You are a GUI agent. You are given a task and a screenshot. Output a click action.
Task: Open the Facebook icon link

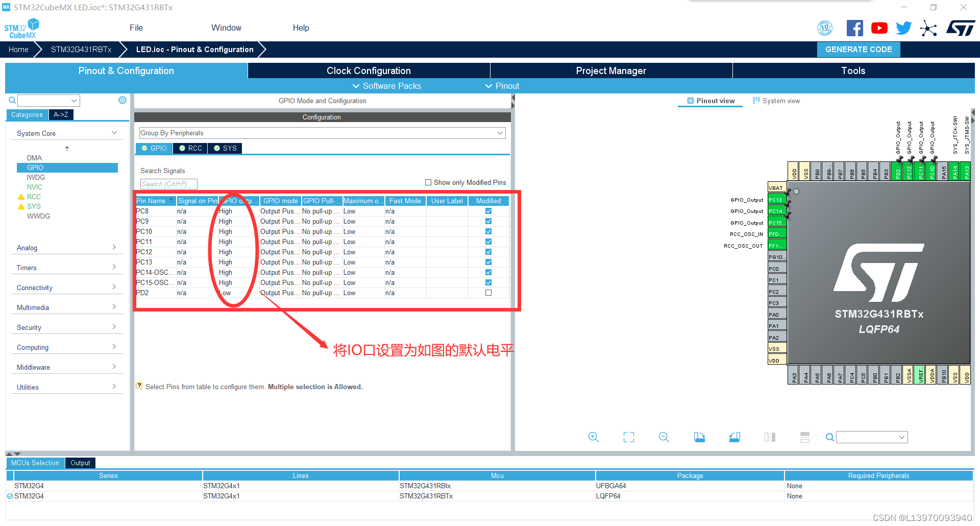coord(854,28)
